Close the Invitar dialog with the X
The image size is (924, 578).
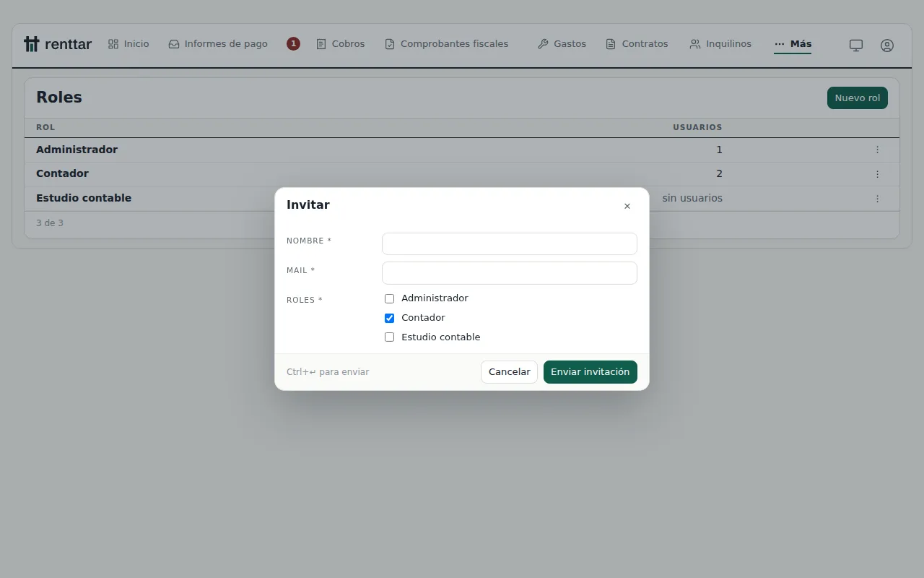click(627, 206)
